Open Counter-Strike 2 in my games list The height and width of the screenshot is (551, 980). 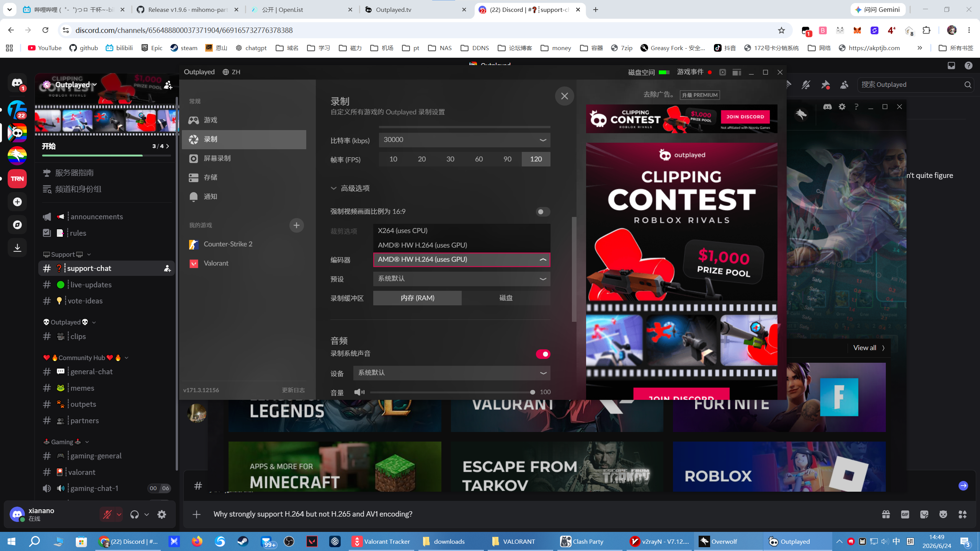click(x=244, y=244)
